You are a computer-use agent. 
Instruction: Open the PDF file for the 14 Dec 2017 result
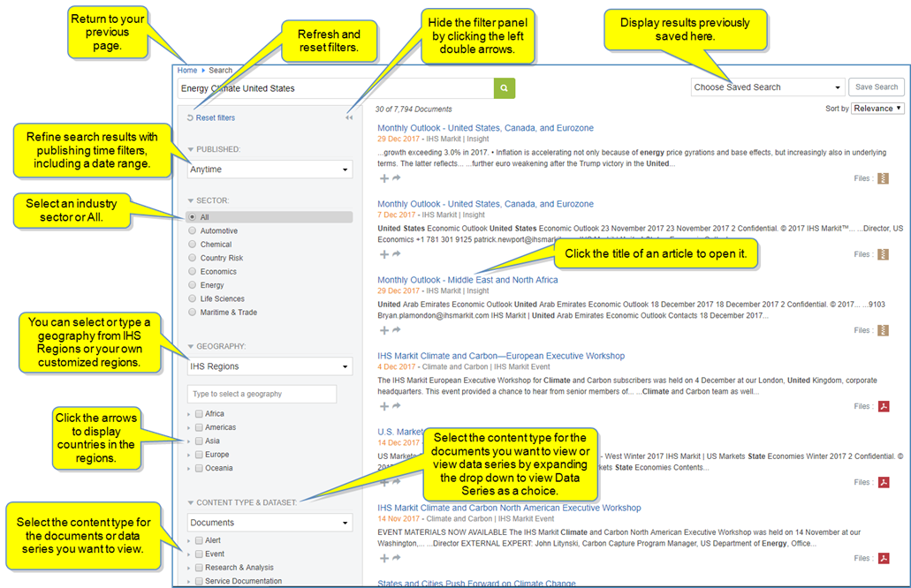pyautogui.click(x=884, y=482)
